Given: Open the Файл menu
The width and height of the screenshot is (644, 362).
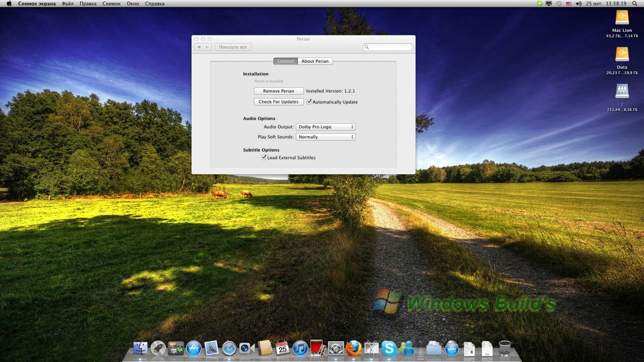Looking at the screenshot, I should (68, 4).
